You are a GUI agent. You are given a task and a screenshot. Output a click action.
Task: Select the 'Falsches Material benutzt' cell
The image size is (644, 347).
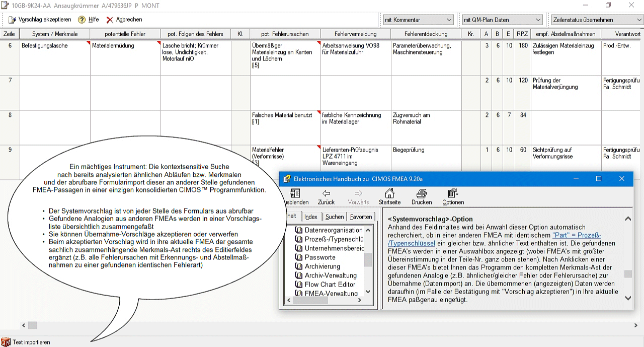click(x=285, y=127)
